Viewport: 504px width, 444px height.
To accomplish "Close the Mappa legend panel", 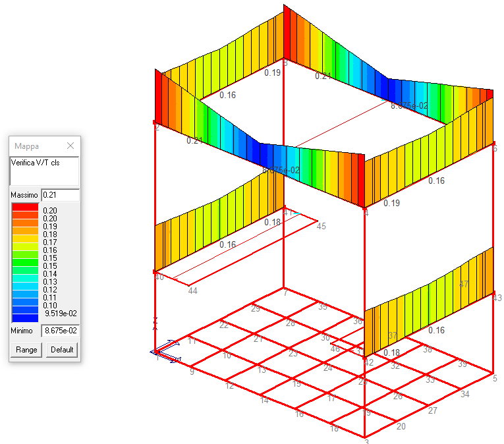I will 70,146.
